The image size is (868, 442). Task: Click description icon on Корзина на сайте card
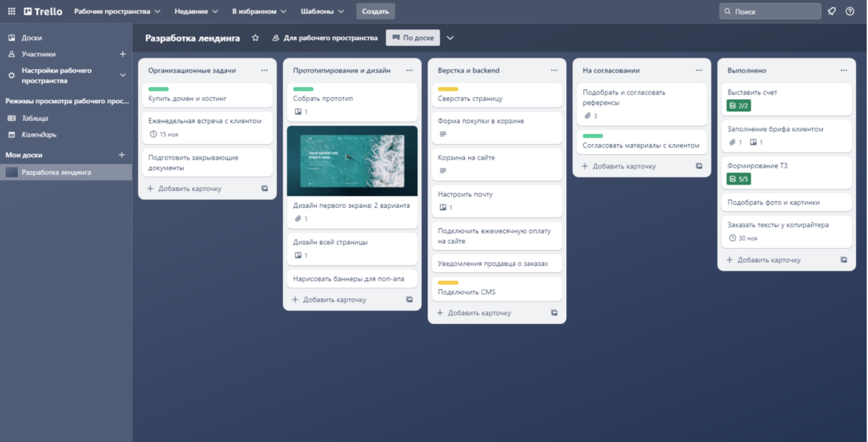coord(443,171)
